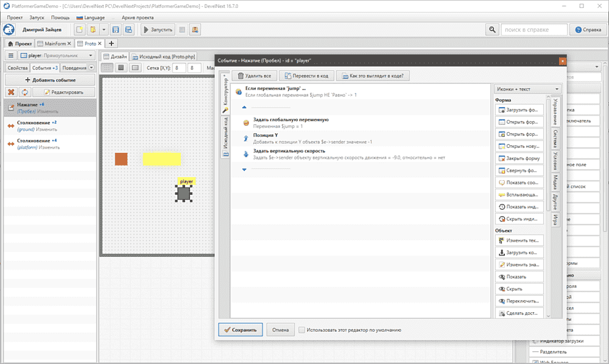Enable 'Использовать этот редактор по умолчанию' checkbox
The width and height of the screenshot is (609, 364).
pos(302,330)
